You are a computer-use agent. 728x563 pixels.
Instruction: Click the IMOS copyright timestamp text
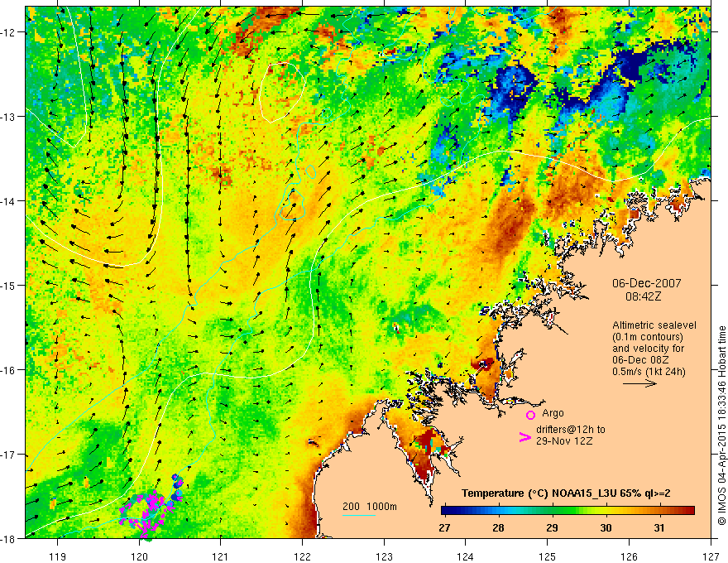pyautogui.click(x=721, y=426)
